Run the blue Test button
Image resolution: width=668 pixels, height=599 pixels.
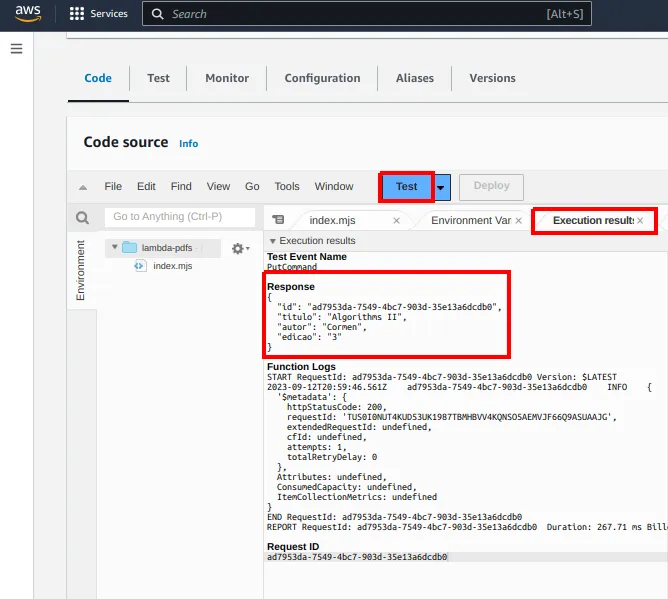(406, 187)
